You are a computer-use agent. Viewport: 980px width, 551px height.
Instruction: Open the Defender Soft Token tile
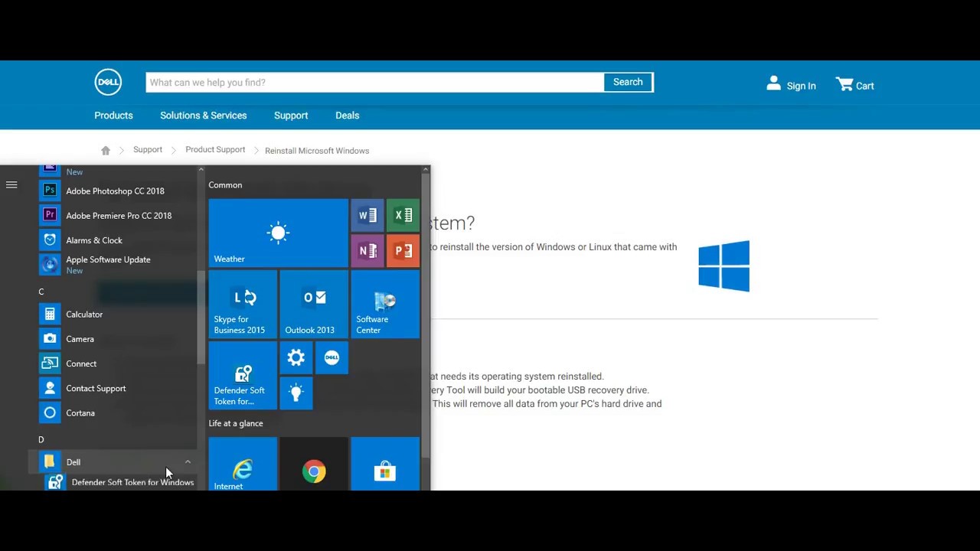tap(243, 376)
